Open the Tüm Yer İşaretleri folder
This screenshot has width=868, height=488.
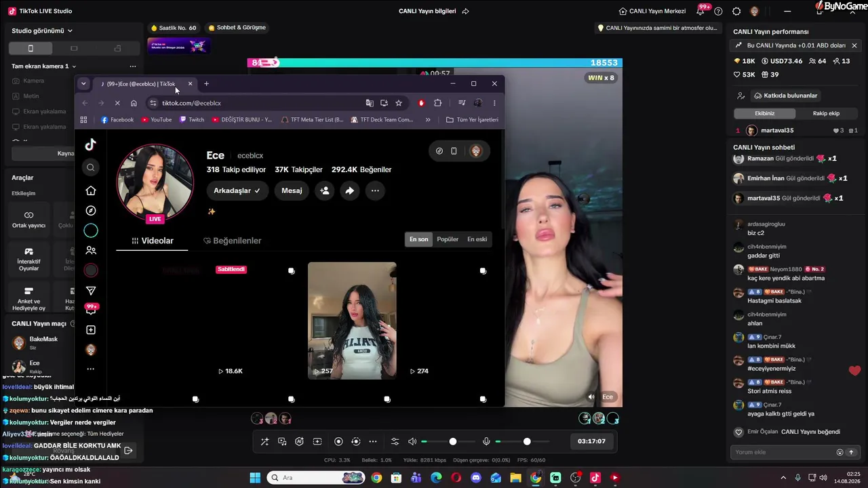[472, 120]
